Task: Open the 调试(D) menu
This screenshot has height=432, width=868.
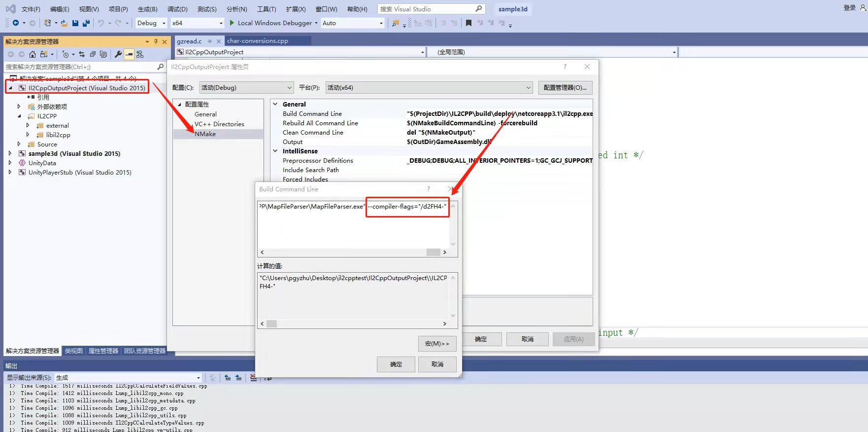Action: 177,9
